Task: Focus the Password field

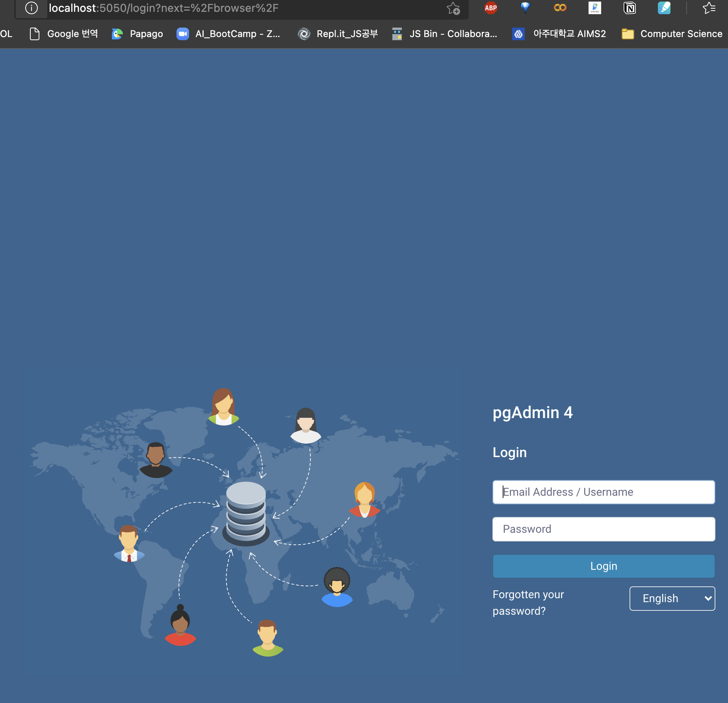Action: [x=604, y=529]
